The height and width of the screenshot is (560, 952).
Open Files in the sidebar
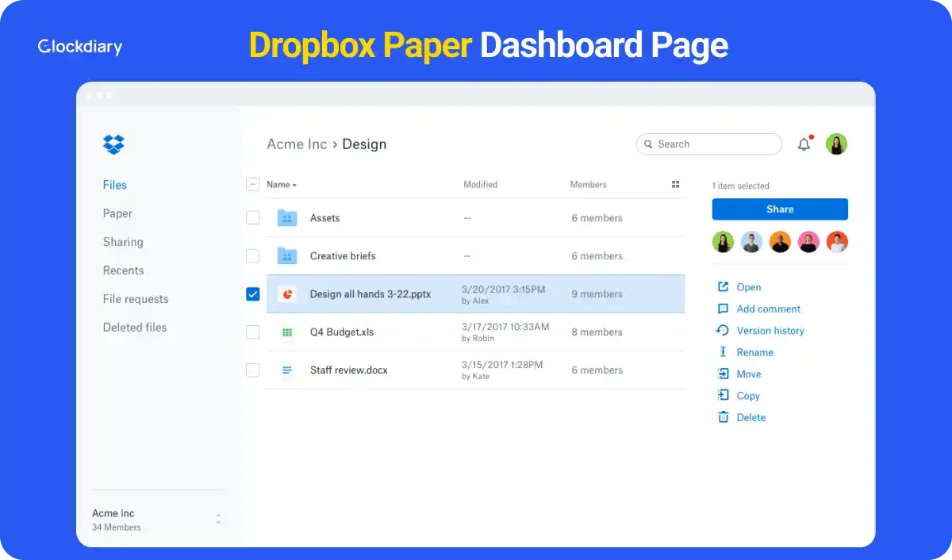[114, 185]
